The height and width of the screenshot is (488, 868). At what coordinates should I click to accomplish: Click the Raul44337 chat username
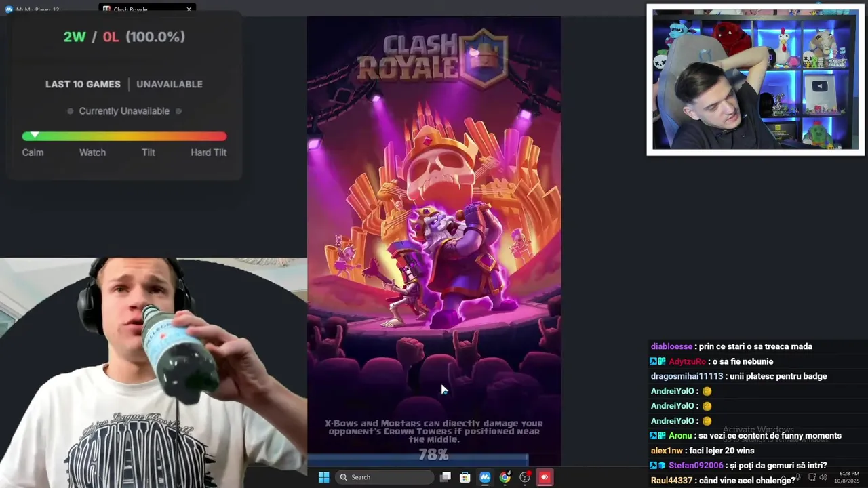pyautogui.click(x=671, y=481)
